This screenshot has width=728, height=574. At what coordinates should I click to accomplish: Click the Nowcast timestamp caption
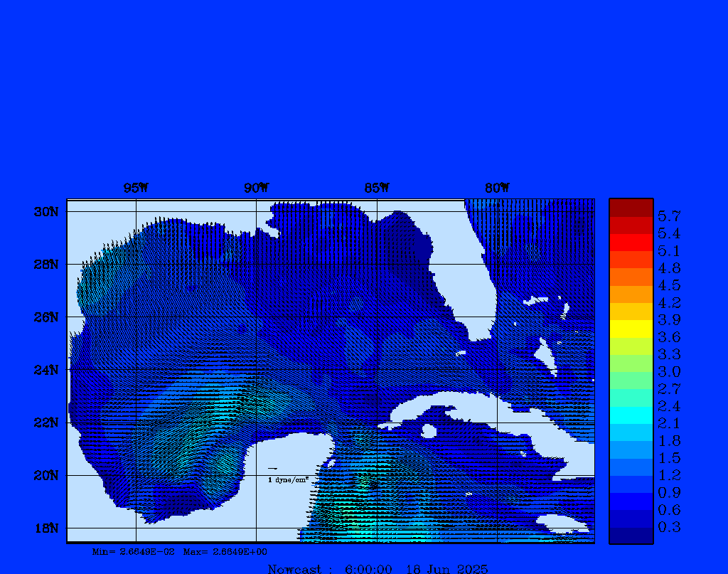coord(378,568)
